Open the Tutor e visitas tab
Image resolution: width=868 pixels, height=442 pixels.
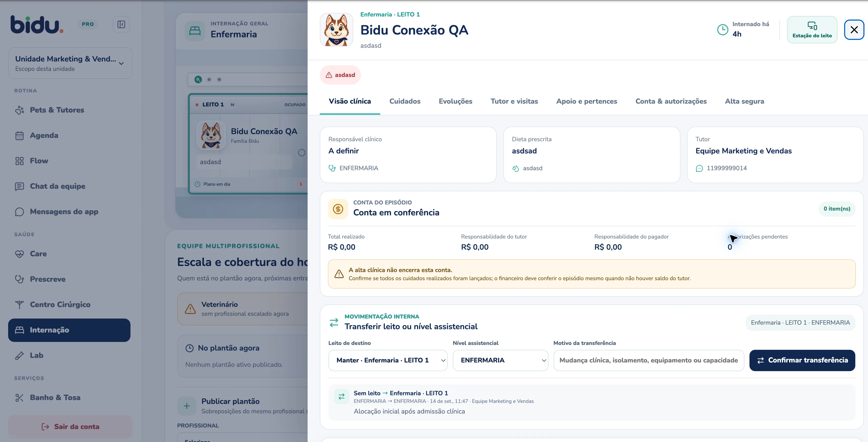click(514, 101)
